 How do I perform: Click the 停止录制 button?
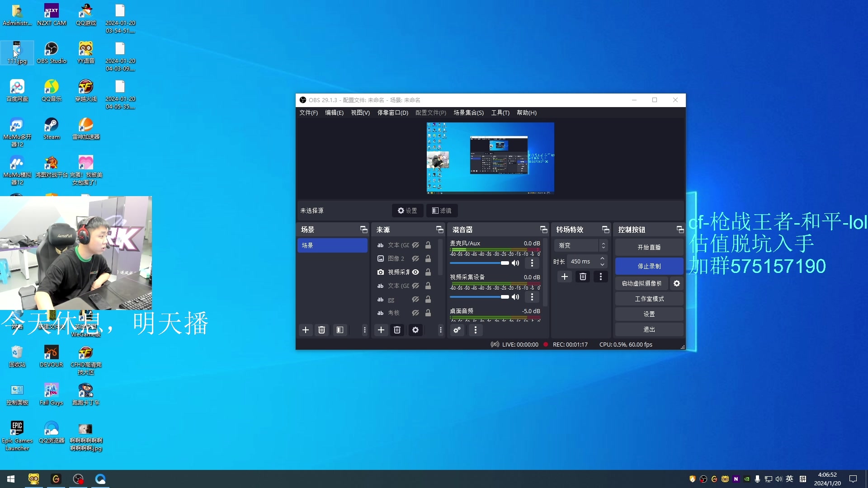coord(649,266)
